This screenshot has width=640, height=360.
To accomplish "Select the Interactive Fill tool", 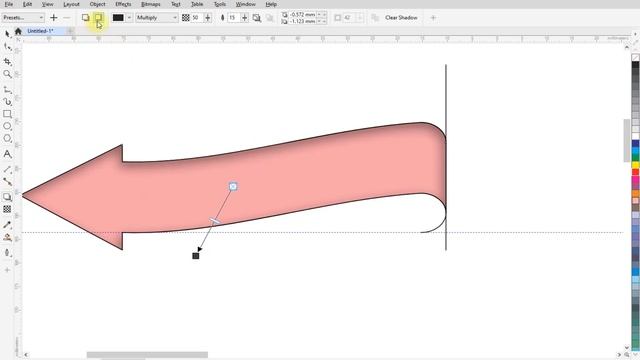I will tap(7, 237).
